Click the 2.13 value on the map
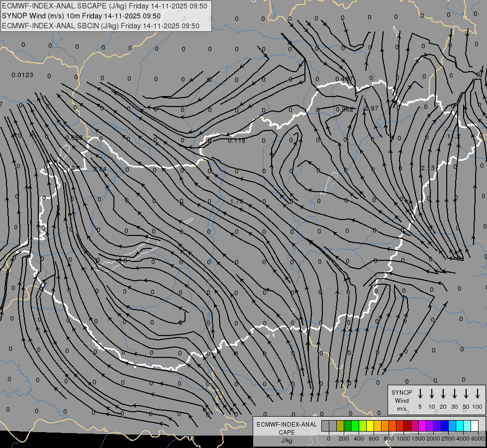Viewport: 487px width, 448px height. (x=428, y=168)
